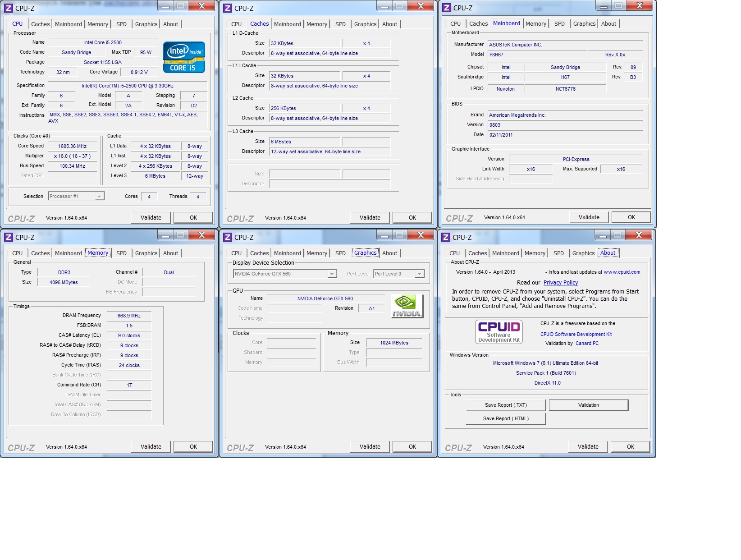Click OK in the CPU tab window
The height and width of the screenshot is (560, 741).
pos(193,218)
